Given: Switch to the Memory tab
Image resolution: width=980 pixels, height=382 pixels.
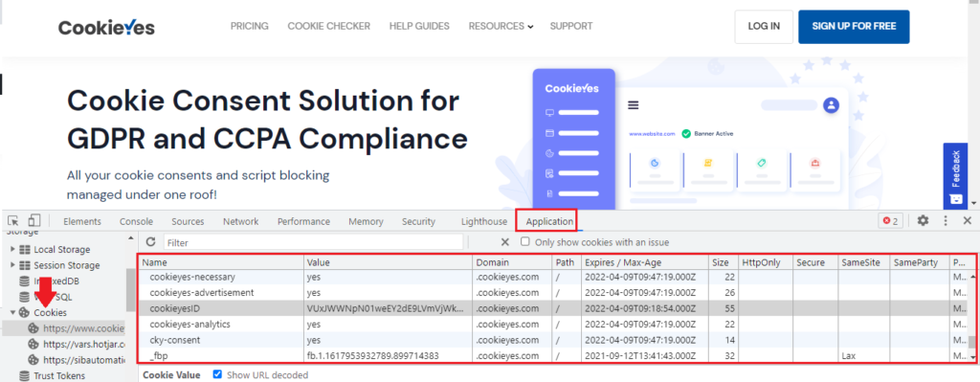Looking at the screenshot, I should click(367, 221).
